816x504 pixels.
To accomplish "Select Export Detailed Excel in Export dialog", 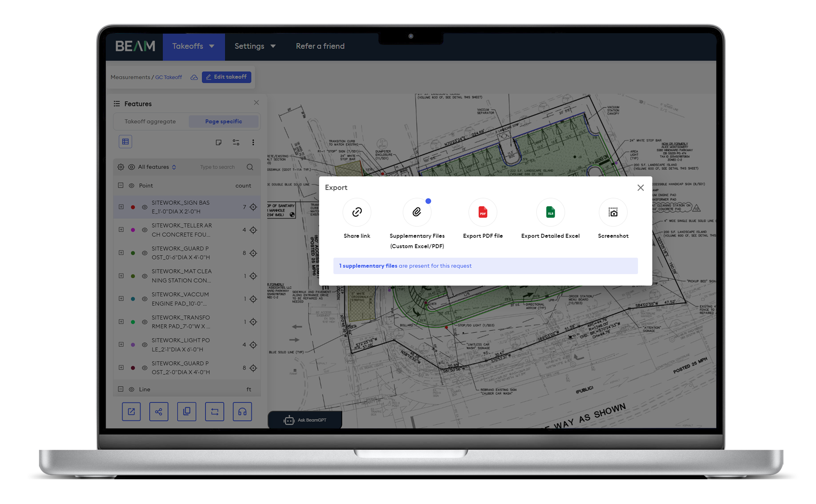I will 550,212.
